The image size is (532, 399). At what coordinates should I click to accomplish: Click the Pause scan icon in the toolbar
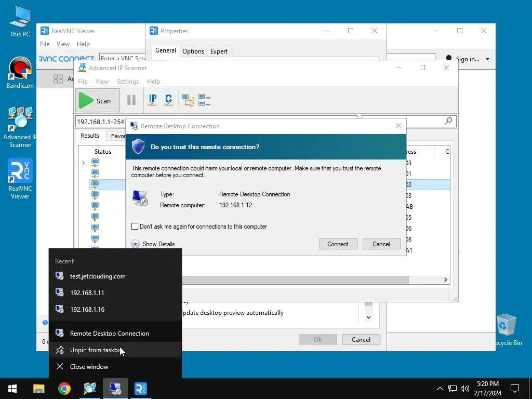tap(131, 100)
